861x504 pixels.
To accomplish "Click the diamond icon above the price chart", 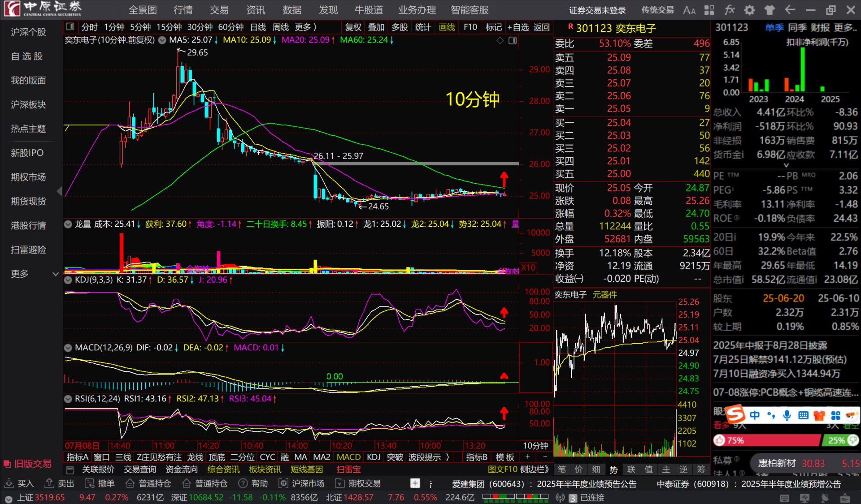I will point(500,41).
